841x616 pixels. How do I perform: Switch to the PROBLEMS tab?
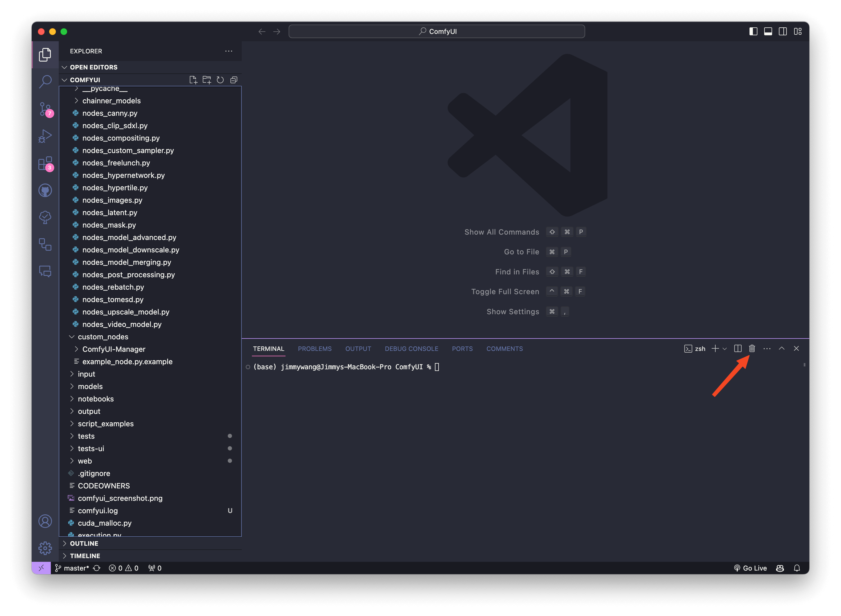click(x=314, y=349)
